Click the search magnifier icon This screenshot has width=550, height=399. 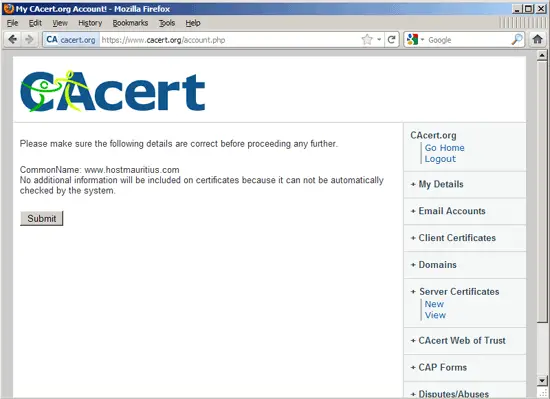tap(517, 40)
